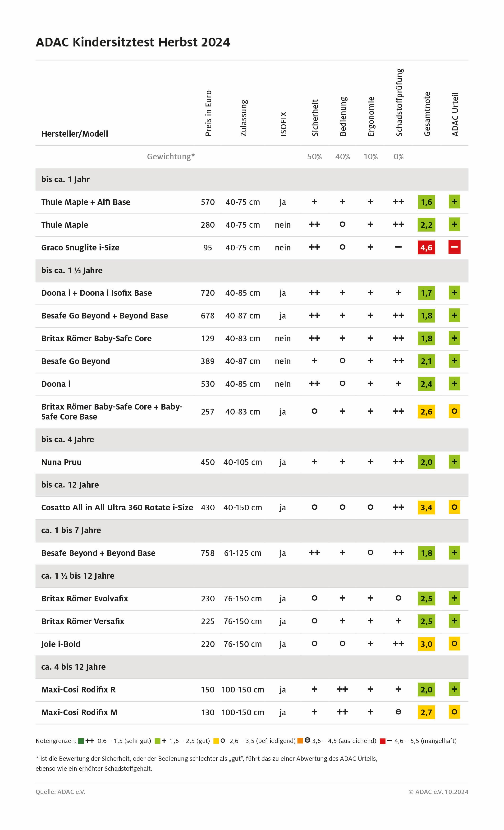Click the Sicherheit circle symbol for Cosatto All in All
The image size is (504, 830).
tap(314, 507)
